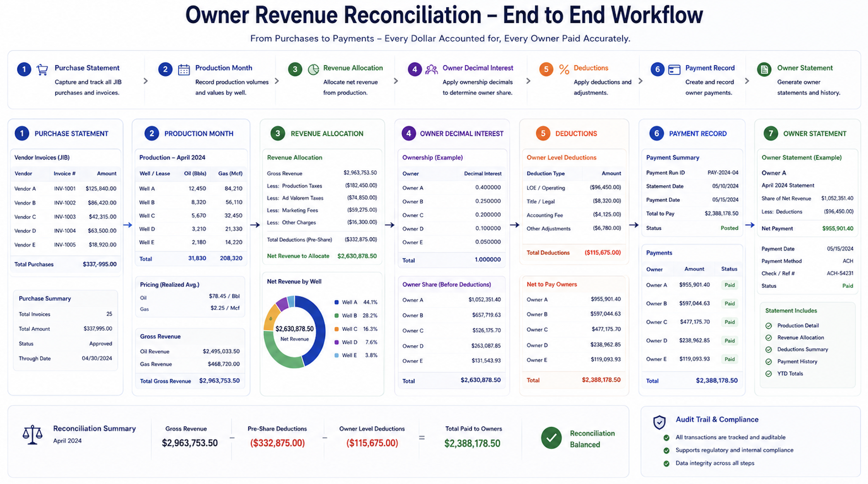868x484 pixels.
Task: Click Total Paid to Owners amount $2,388,178.50
Action: point(472,444)
